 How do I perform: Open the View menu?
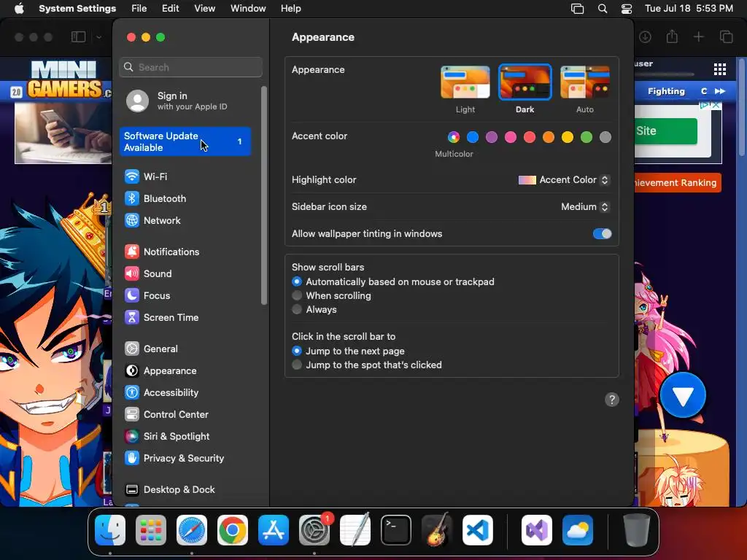(x=205, y=9)
